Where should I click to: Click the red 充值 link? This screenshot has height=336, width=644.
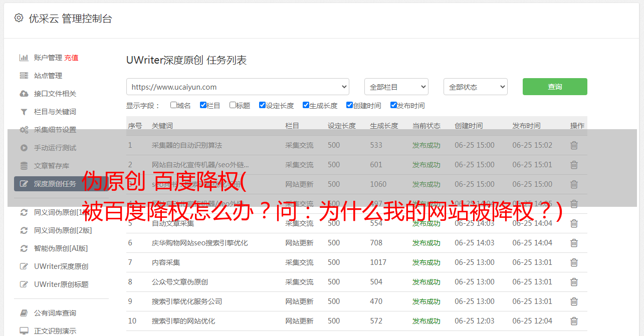click(71, 58)
